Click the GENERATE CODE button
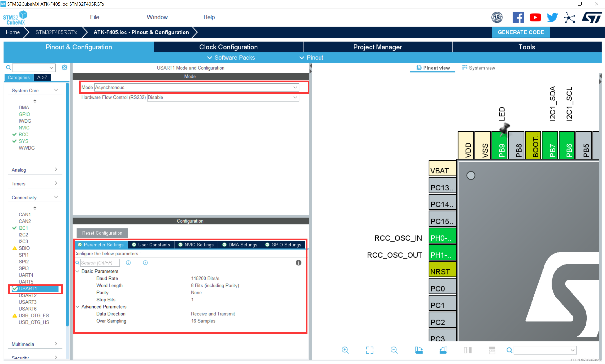 click(521, 32)
